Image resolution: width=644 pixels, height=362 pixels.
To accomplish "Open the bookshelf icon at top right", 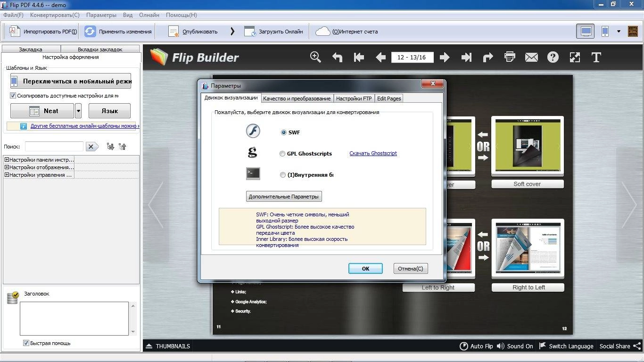I will tap(633, 32).
